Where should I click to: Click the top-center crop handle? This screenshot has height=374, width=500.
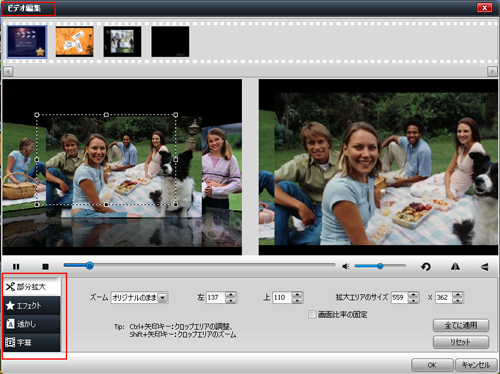click(106, 115)
